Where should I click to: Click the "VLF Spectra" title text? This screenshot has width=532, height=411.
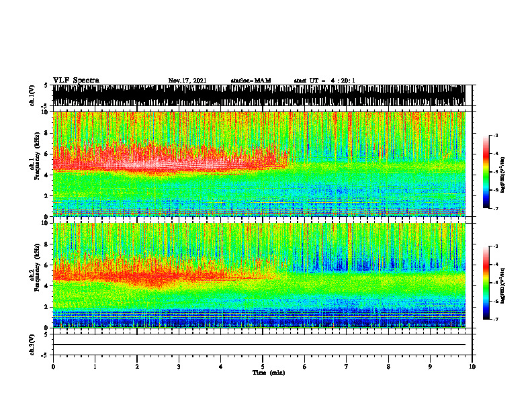click(76, 81)
